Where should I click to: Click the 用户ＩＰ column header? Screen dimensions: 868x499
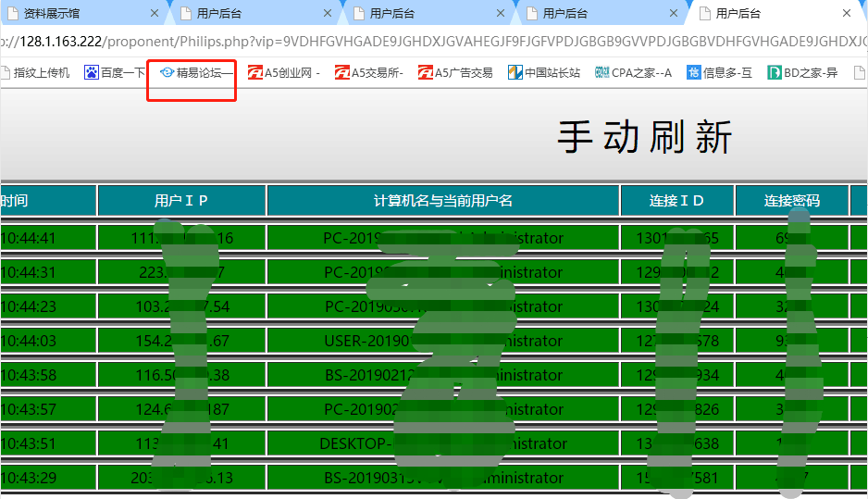pos(181,201)
